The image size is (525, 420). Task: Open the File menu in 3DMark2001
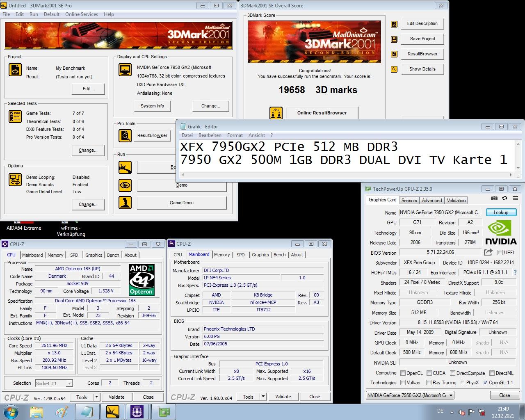[6, 14]
